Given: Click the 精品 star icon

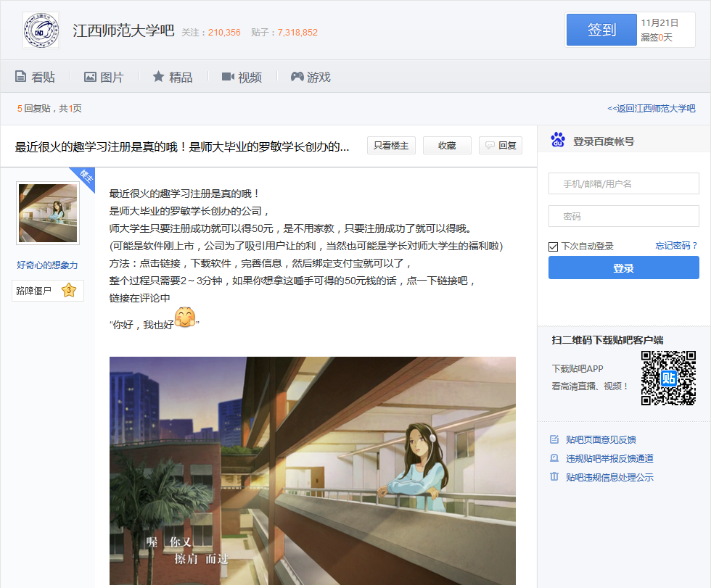Looking at the screenshot, I should pos(158,77).
